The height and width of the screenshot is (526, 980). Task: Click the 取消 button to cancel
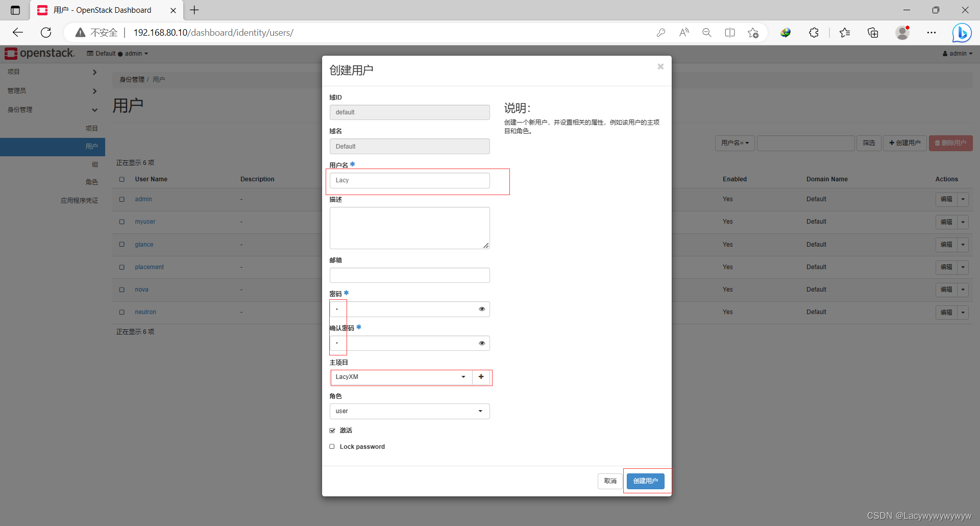click(x=610, y=481)
